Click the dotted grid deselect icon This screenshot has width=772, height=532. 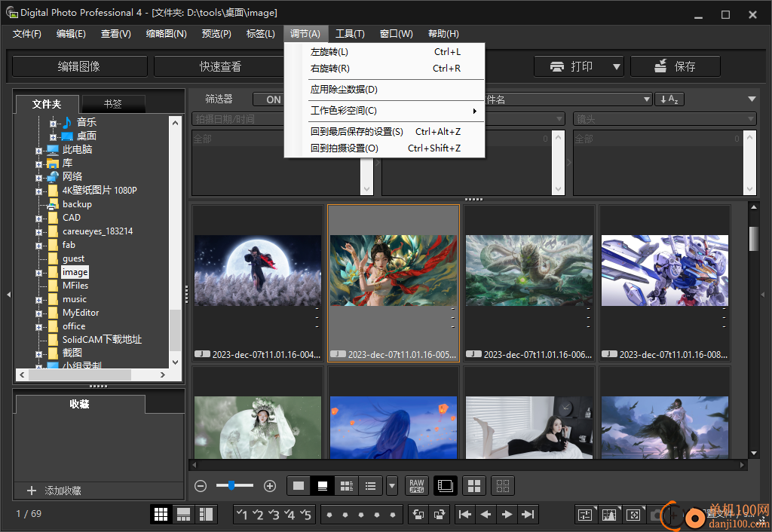coord(503,486)
